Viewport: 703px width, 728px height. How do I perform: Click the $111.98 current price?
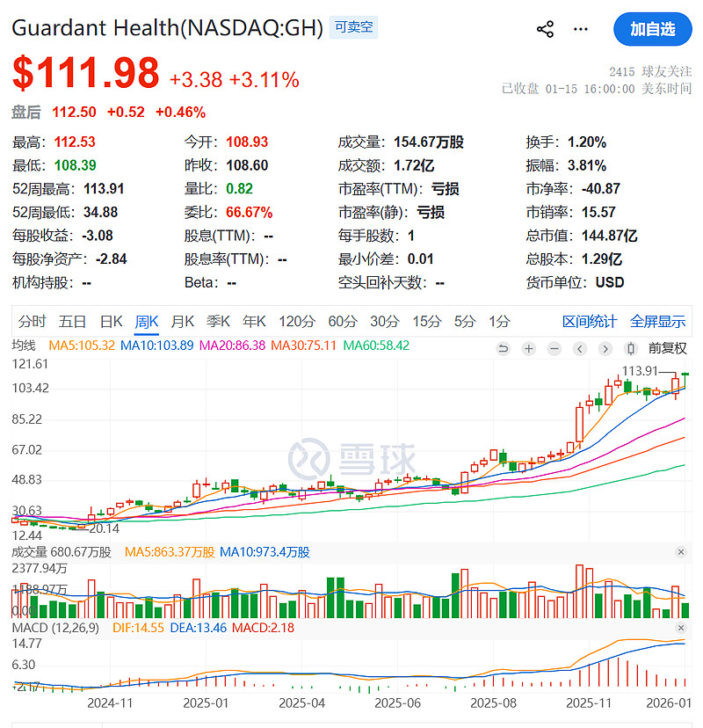coord(86,73)
